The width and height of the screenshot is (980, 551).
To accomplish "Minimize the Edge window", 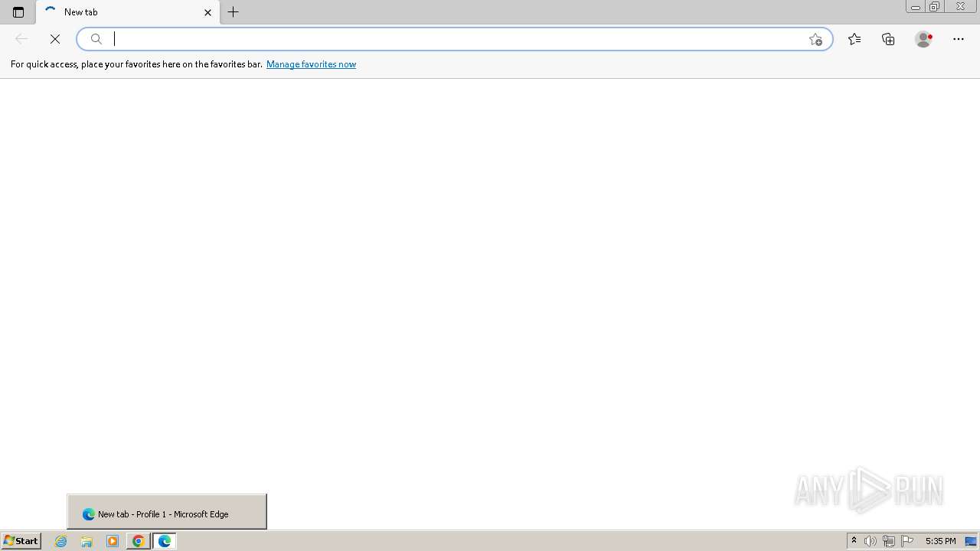I will click(x=916, y=7).
